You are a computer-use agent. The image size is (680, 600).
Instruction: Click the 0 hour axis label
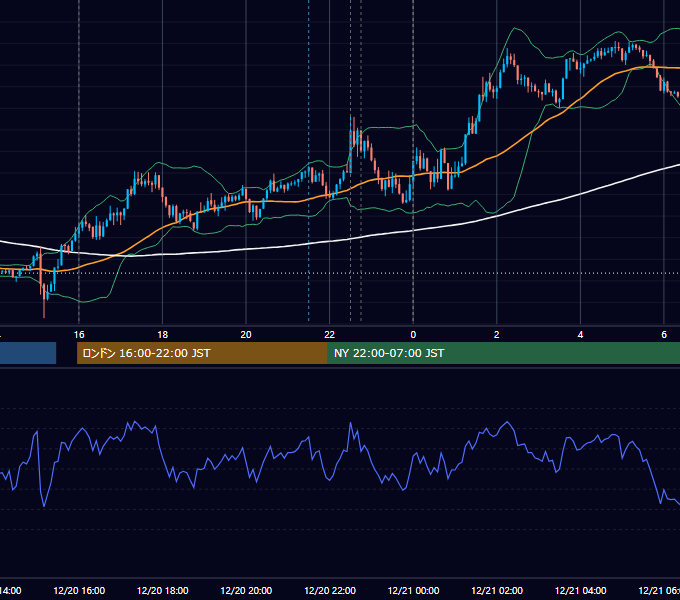click(x=413, y=335)
